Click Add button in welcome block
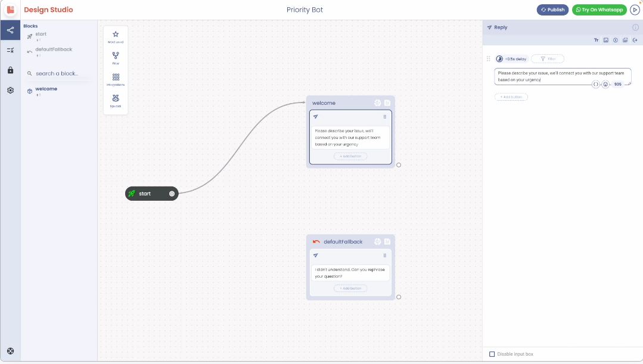Image resolution: width=643 pixels, height=364 pixels. (350, 156)
